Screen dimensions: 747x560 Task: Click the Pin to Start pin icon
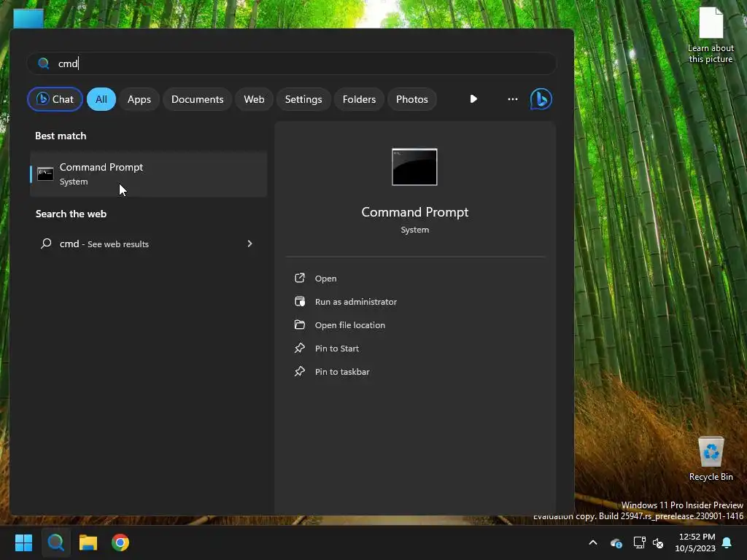300,348
